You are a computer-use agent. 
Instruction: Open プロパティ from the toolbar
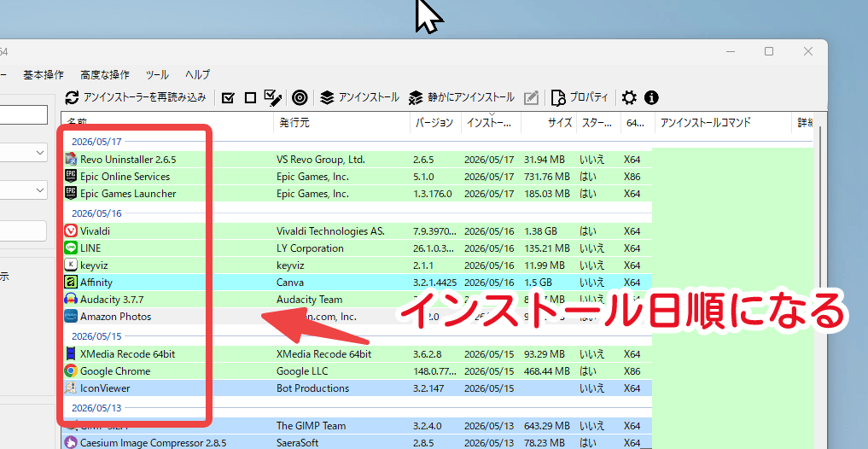tap(580, 98)
